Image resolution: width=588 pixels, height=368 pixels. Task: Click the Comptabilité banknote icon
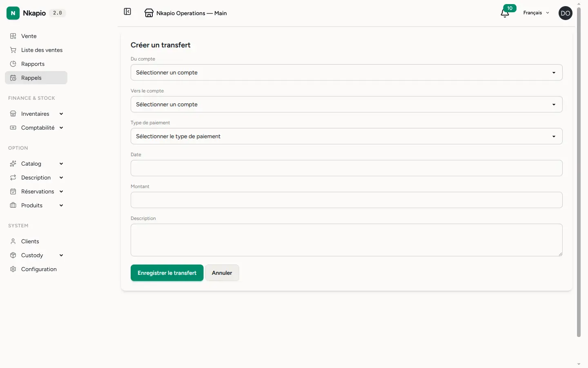point(13,128)
